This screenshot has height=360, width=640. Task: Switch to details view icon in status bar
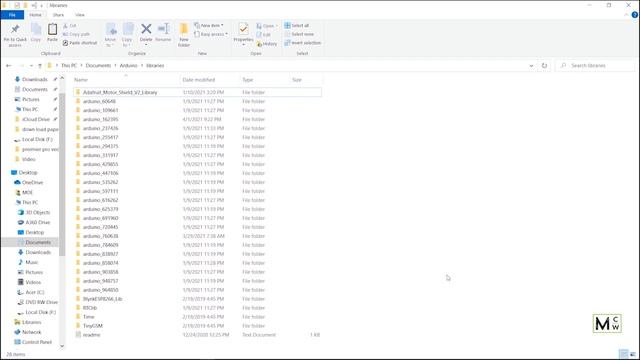tap(623, 354)
